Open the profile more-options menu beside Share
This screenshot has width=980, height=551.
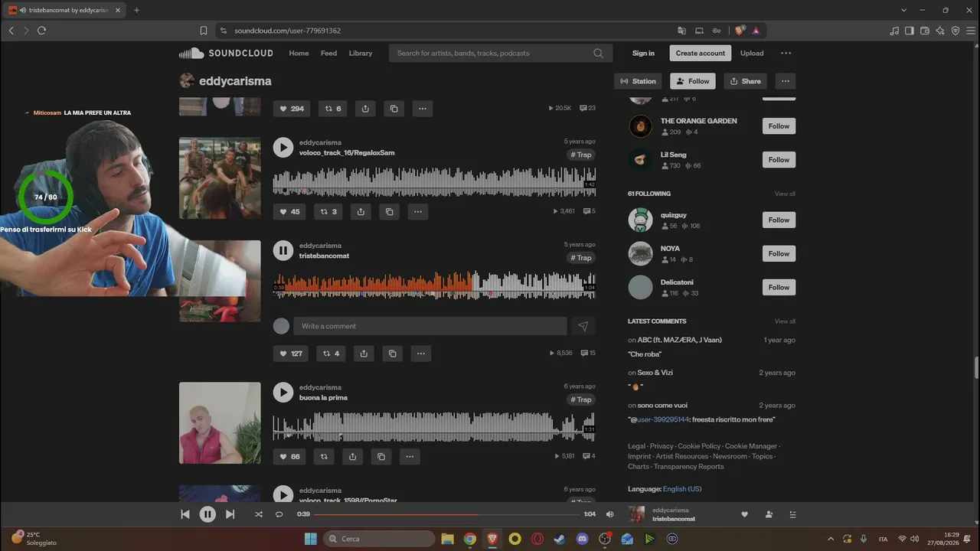785,81
